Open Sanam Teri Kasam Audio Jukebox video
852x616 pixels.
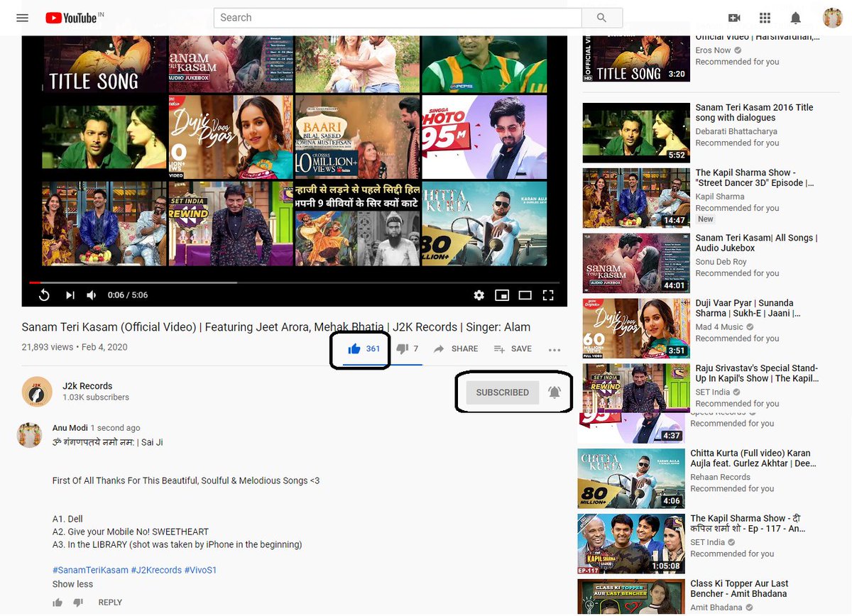pos(756,243)
